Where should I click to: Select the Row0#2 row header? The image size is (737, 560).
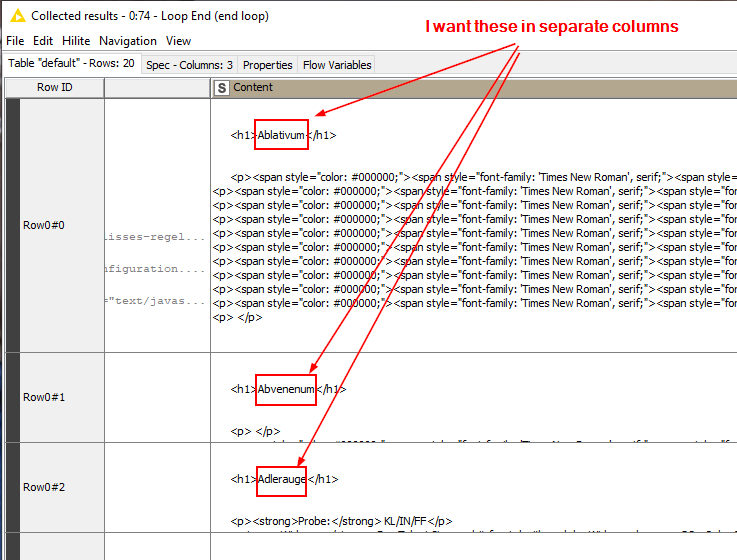click(44, 487)
